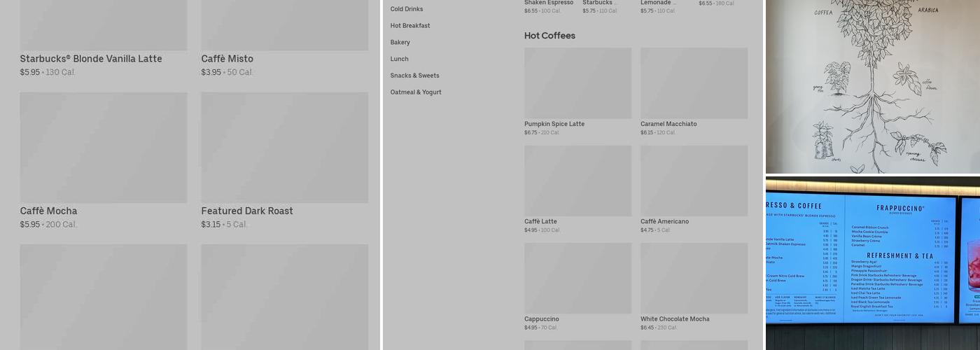Click the $4.75 • 5 Cal. price
Screen dimensions: 980x350
[655, 230]
